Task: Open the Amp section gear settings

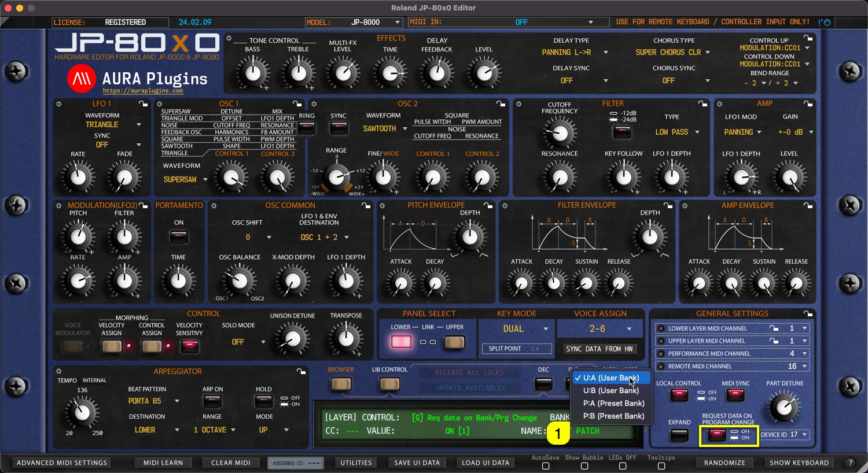Action: pyautogui.click(x=719, y=104)
